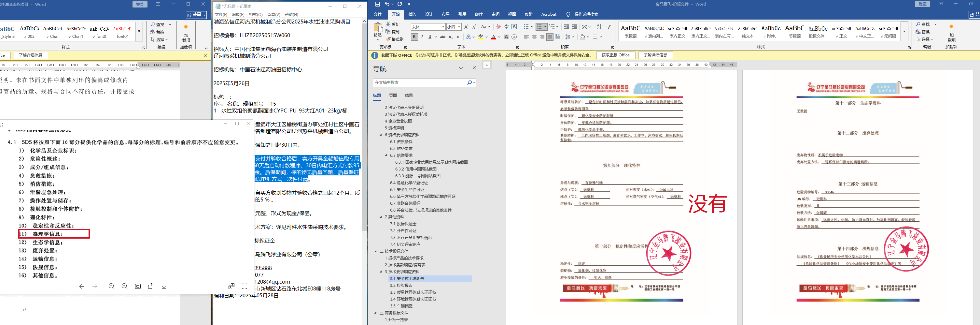Open the font name dropdown (宋体)
The height and width of the screenshot is (325, 980).
click(443, 27)
